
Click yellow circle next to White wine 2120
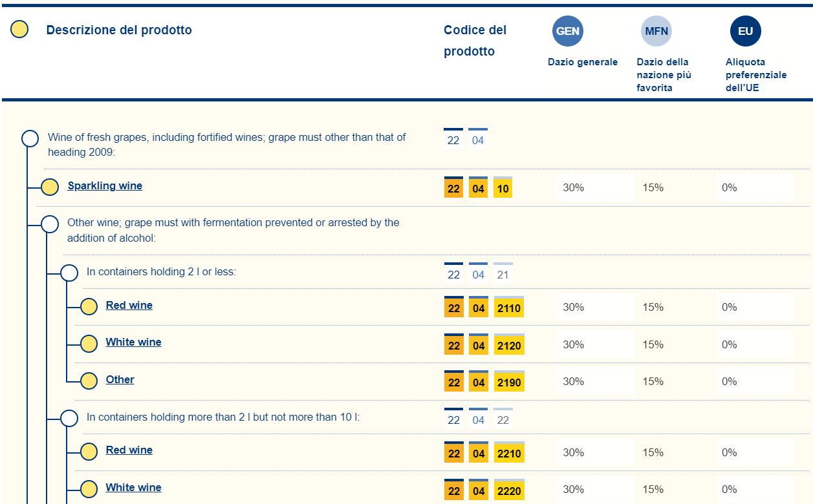coord(89,343)
